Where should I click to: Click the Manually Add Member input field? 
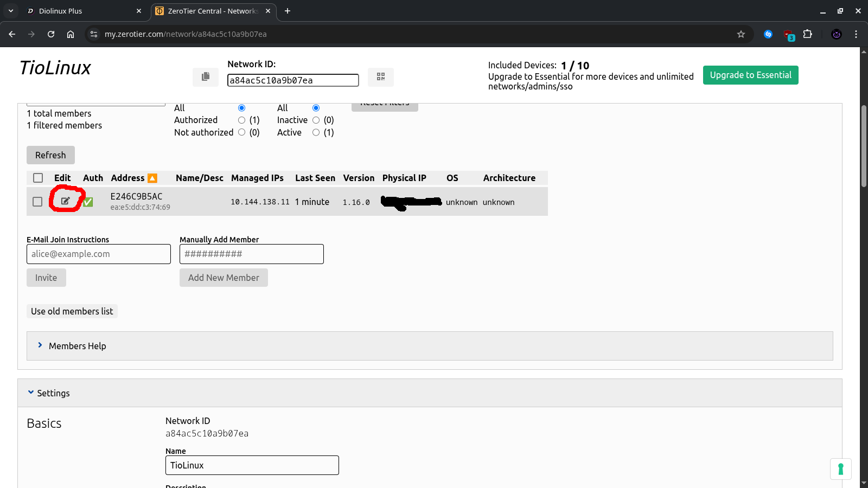pos(252,254)
